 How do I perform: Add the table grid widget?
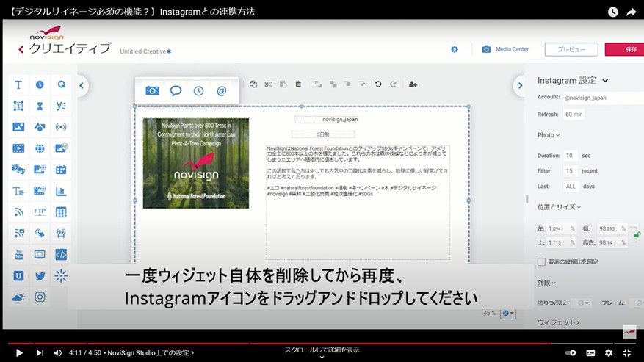tap(61, 212)
